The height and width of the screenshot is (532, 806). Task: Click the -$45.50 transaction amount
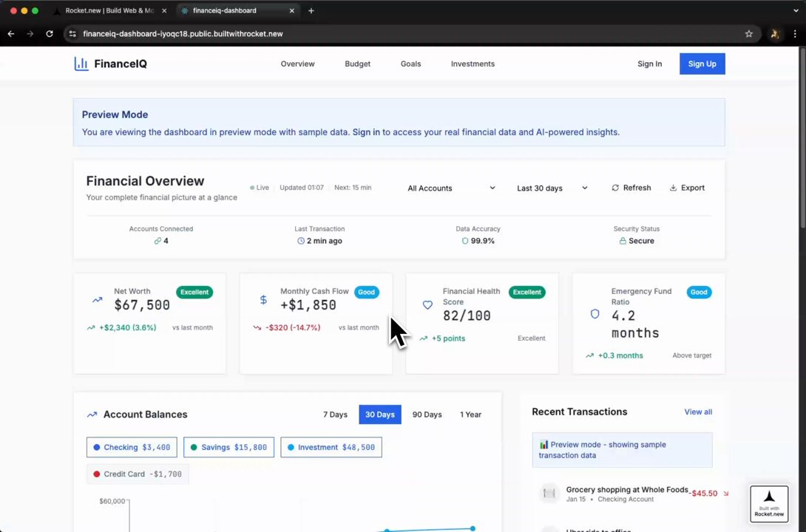point(703,494)
